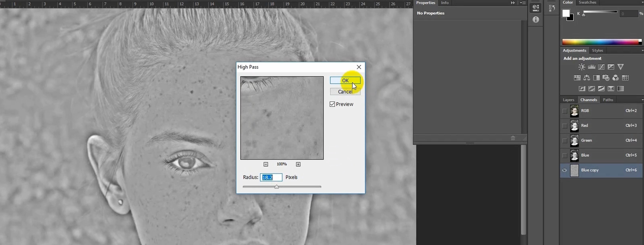Open the 3D properties panel icon
The height and width of the screenshot is (245, 644).
(536, 8)
